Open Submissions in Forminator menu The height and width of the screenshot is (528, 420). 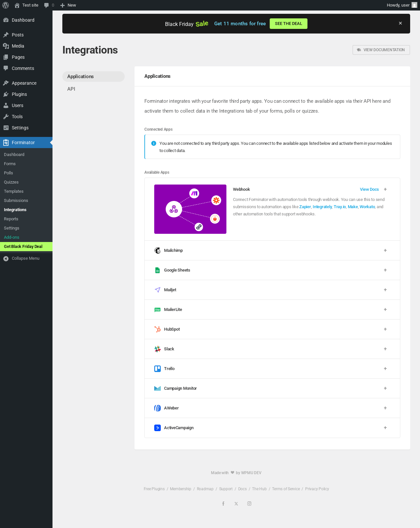(x=16, y=201)
